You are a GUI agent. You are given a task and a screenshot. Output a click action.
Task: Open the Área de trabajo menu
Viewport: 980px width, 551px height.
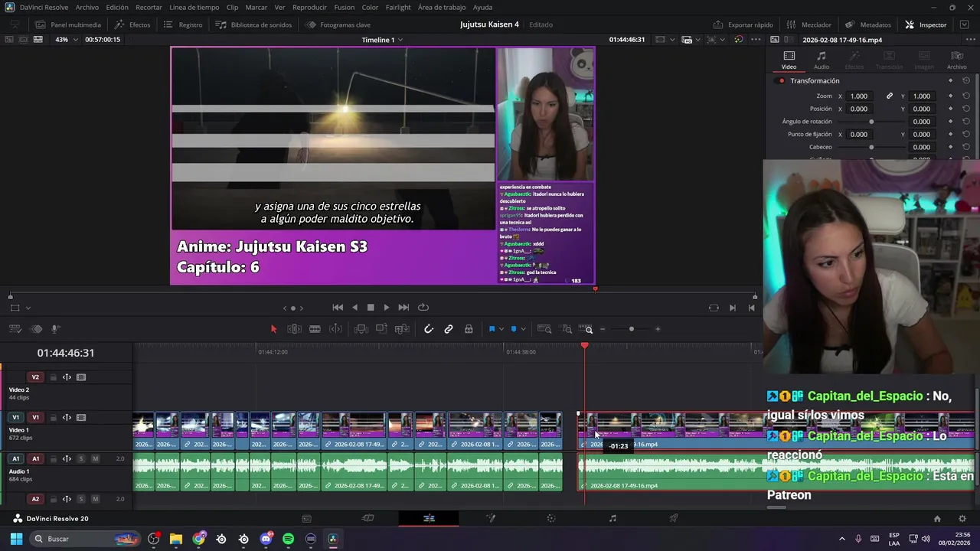(442, 8)
